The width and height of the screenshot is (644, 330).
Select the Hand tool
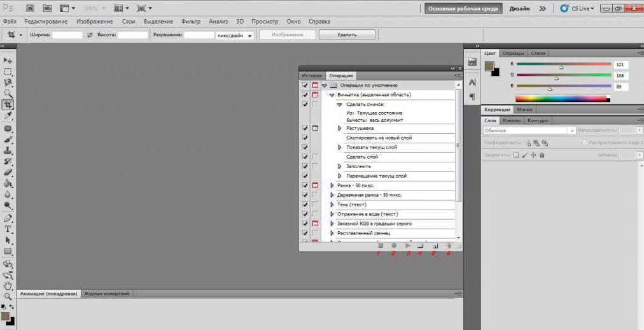pyautogui.click(x=8, y=285)
